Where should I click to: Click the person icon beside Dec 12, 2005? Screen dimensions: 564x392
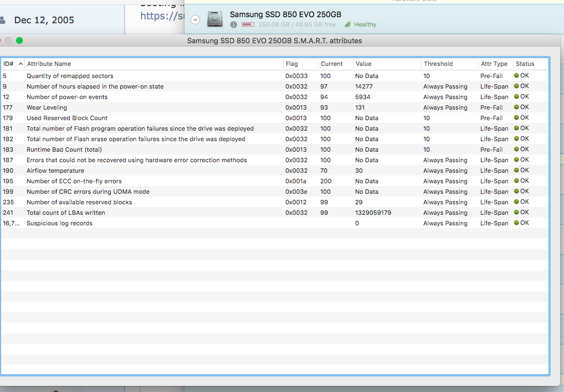point(2,20)
